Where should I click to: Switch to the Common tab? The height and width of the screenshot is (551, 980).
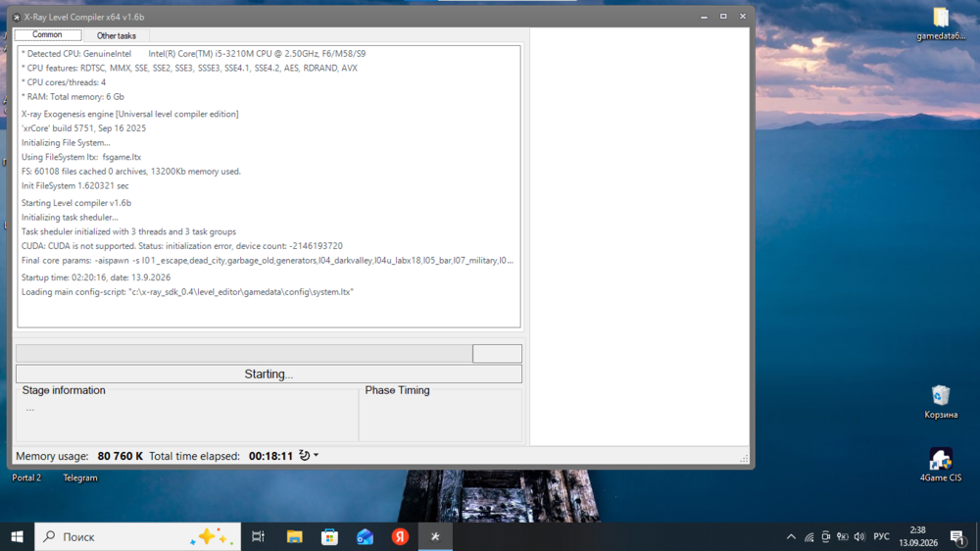coord(47,35)
